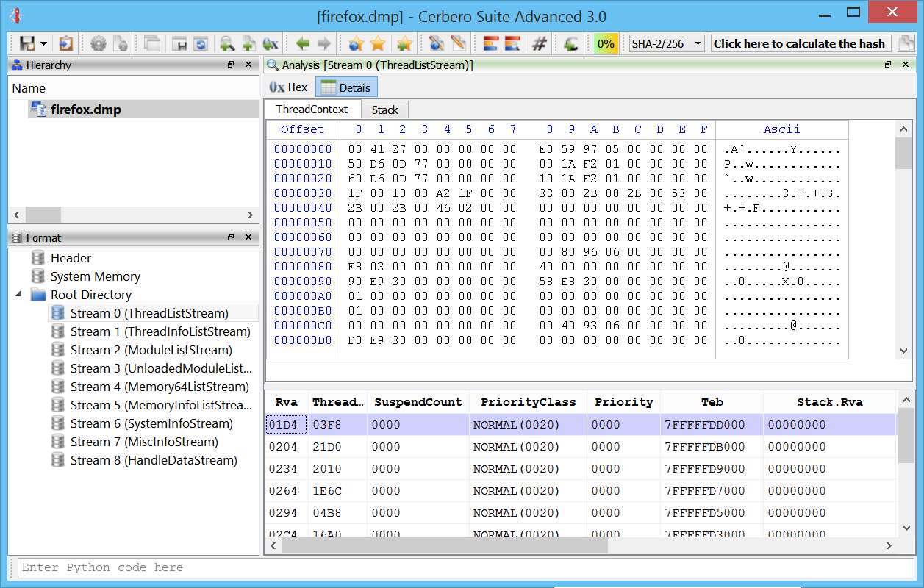The image size is (924, 588).
Task: Click the colored layout bars icon
Action: [x=491, y=43]
